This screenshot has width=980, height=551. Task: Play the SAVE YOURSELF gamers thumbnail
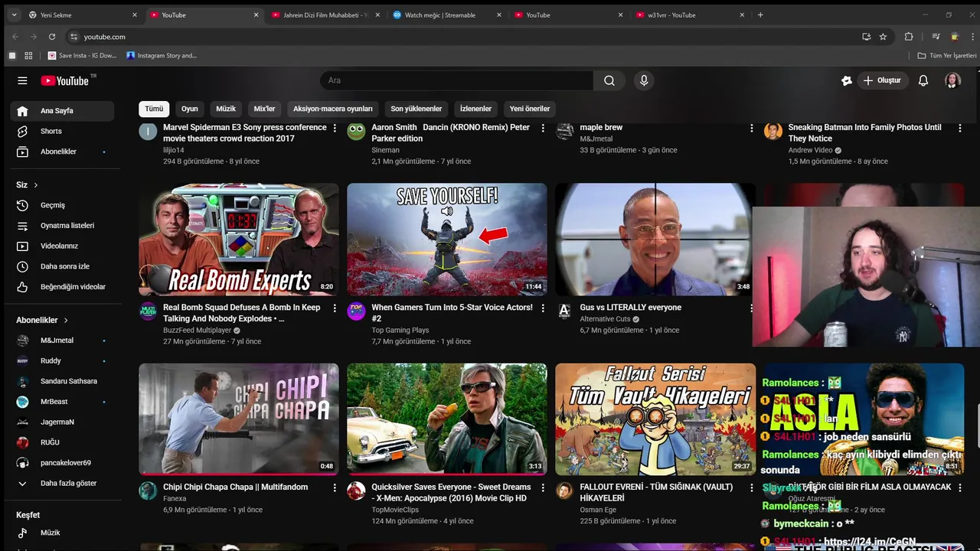(447, 240)
